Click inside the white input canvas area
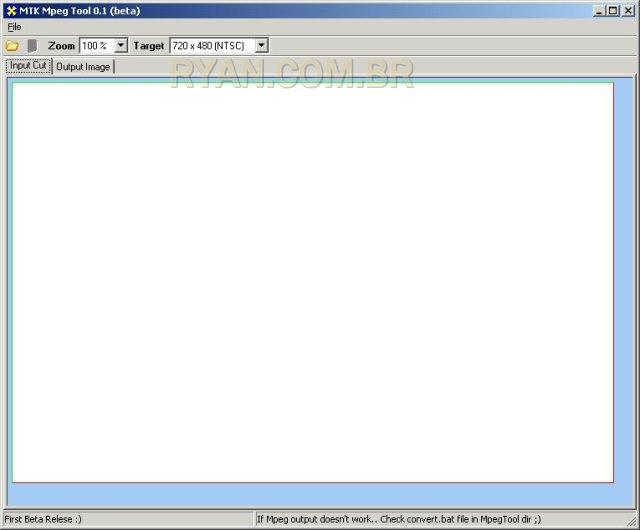 coord(312,282)
